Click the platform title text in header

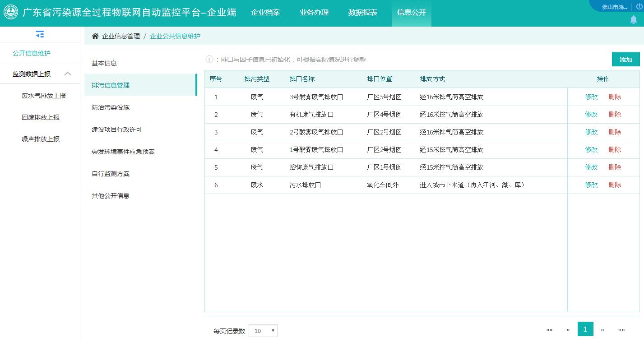[x=130, y=13]
